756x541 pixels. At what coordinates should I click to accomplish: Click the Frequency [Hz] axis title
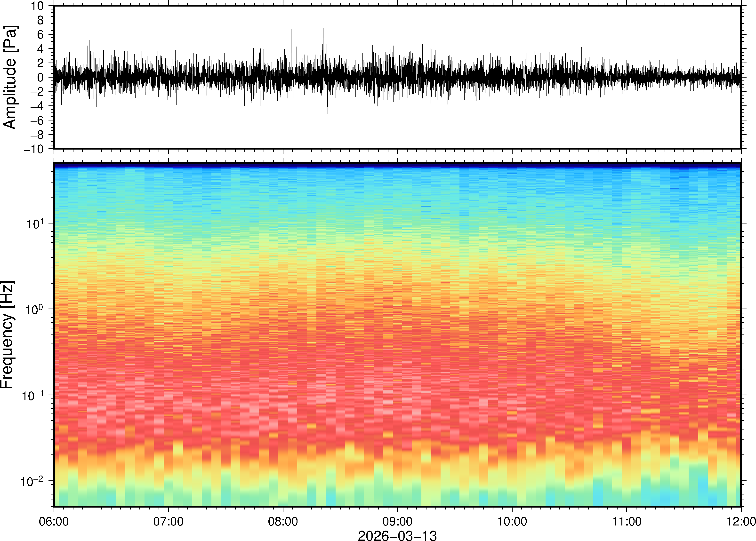point(7,334)
